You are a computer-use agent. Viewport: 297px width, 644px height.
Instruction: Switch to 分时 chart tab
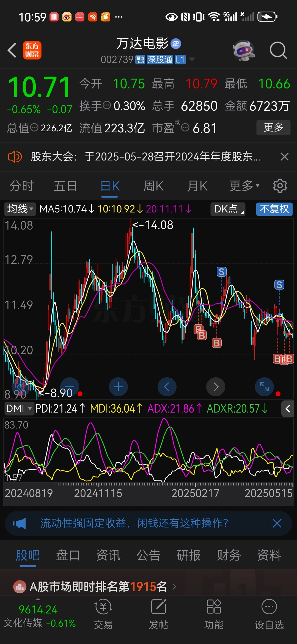(x=21, y=186)
